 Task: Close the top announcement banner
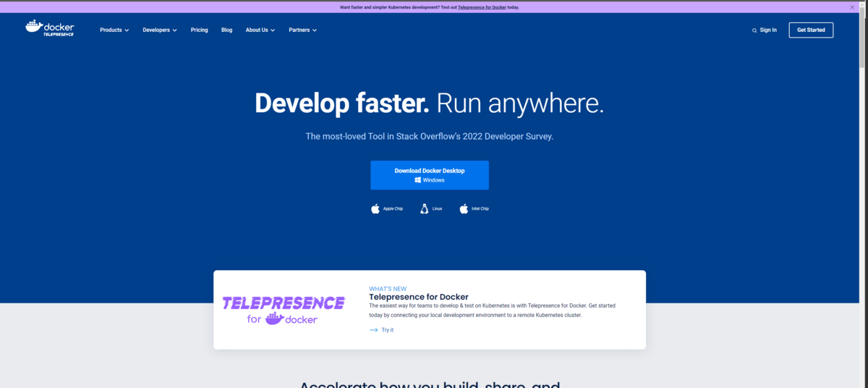click(x=852, y=7)
